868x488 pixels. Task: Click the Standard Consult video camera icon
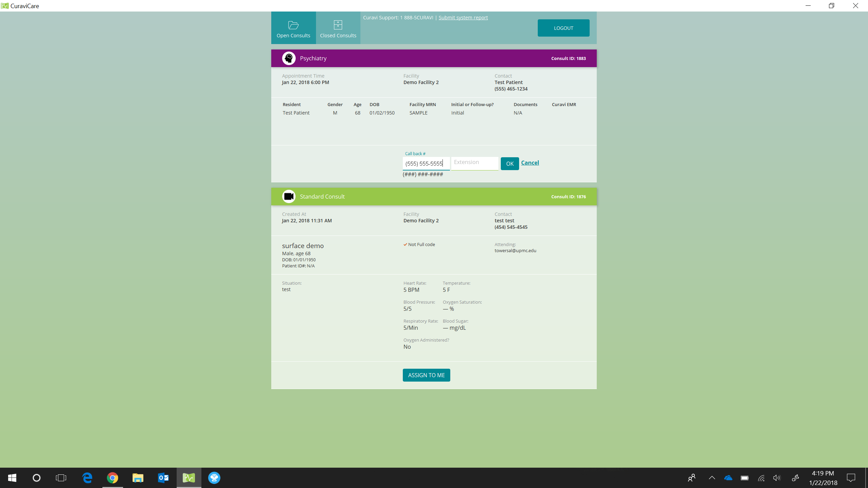point(289,197)
